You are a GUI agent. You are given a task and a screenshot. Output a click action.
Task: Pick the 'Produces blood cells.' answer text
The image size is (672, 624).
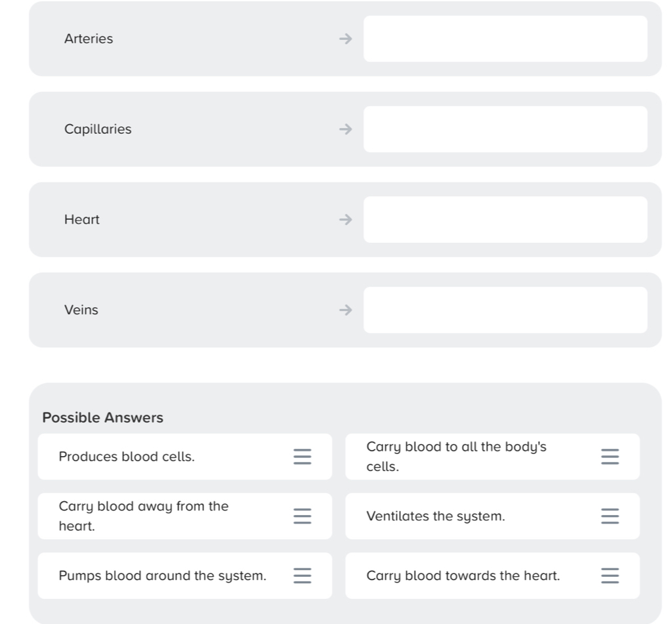(127, 457)
